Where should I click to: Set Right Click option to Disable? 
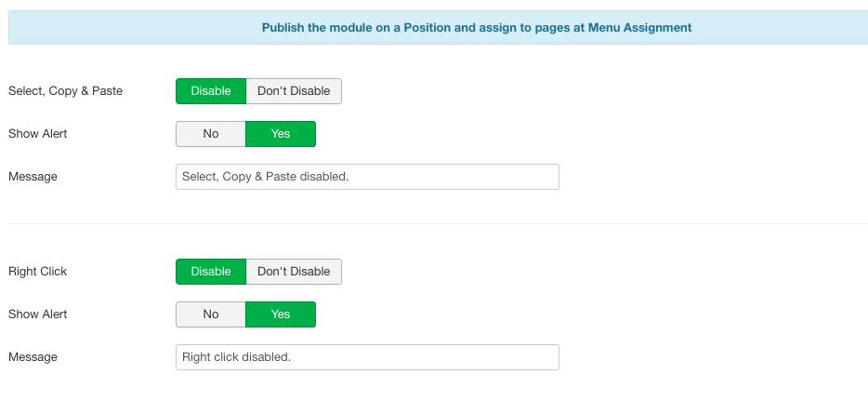211,272
